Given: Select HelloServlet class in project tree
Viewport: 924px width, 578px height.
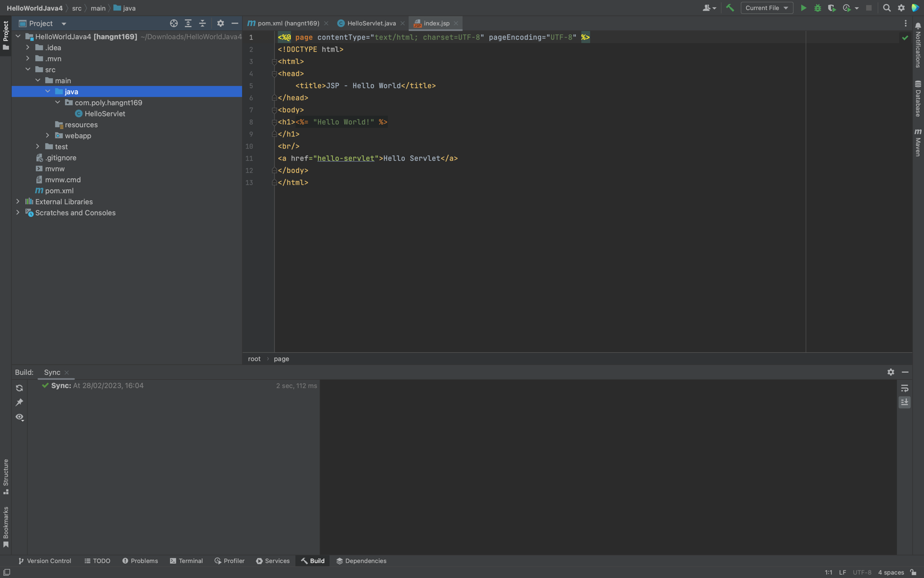Looking at the screenshot, I should 105,113.
